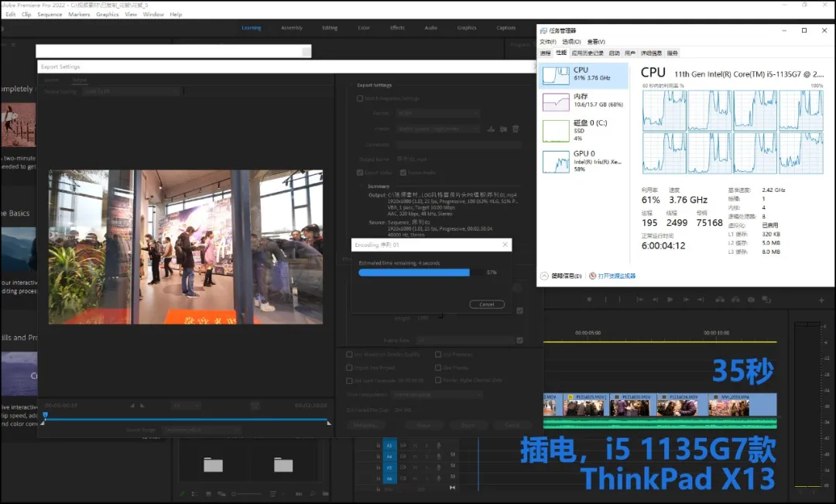
Task: Open the Source Range dropdown
Action: click(202, 430)
